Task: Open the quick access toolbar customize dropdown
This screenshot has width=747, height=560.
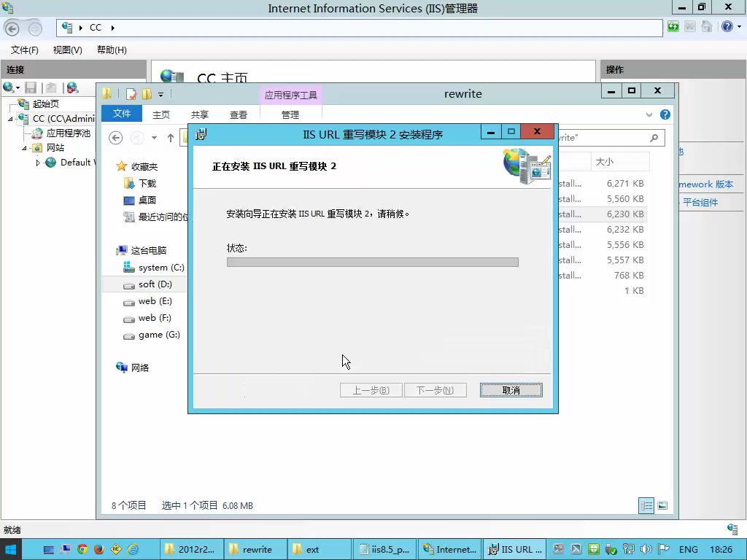Action: click(x=161, y=95)
